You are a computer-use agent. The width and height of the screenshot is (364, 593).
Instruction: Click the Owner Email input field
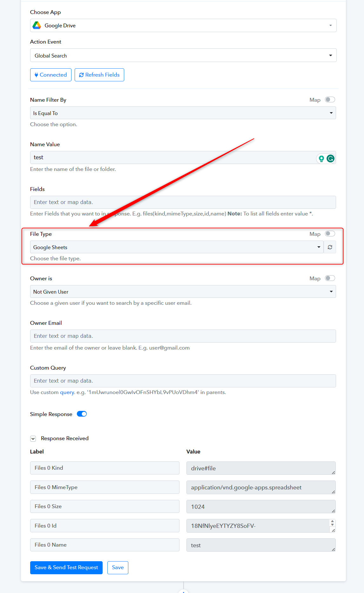tap(183, 336)
